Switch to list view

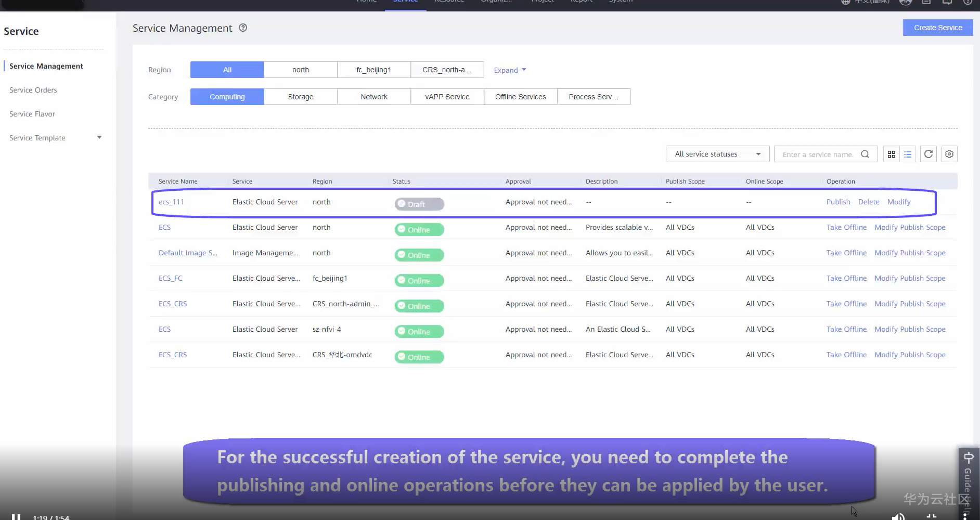(908, 154)
